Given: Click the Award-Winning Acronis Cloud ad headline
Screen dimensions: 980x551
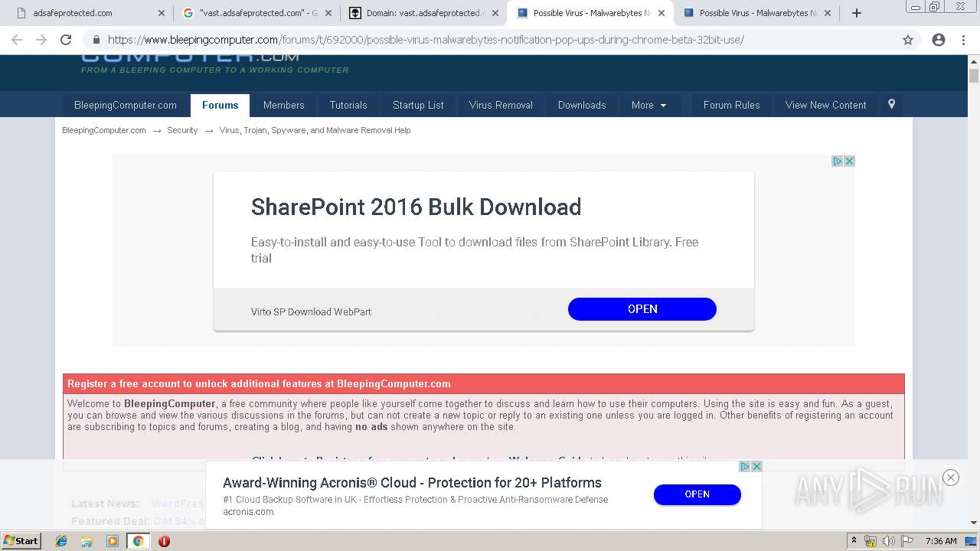Looking at the screenshot, I should 412,483.
